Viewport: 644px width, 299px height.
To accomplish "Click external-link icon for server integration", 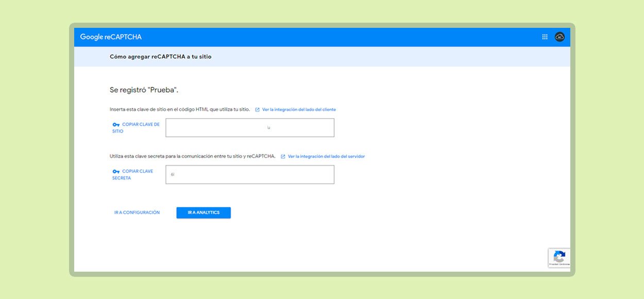I will 283,157.
